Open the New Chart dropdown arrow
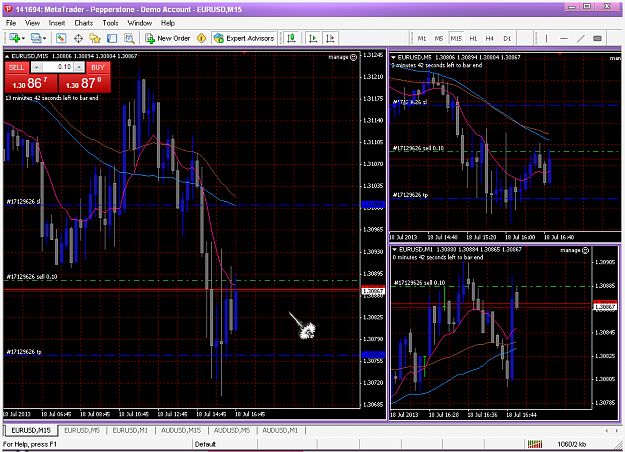This screenshot has width=625, height=452. 24,39
